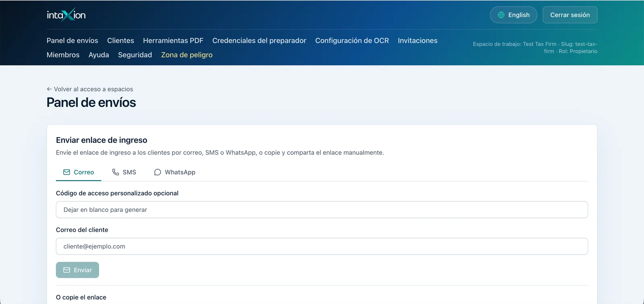Click the envelope icon in Enviar button
This screenshot has height=304, width=644.
(67, 270)
